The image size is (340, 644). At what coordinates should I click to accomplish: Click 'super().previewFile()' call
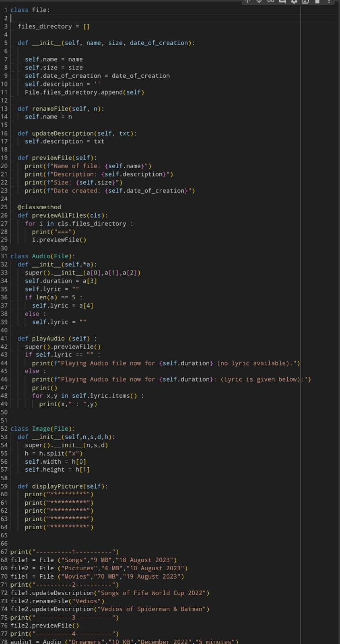63,347
